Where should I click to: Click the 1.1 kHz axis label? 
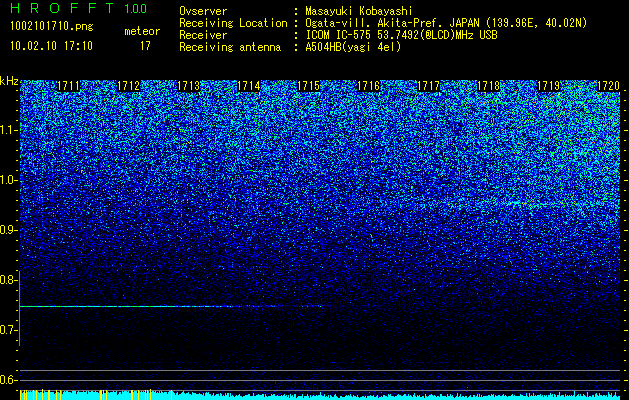click(x=9, y=130)
